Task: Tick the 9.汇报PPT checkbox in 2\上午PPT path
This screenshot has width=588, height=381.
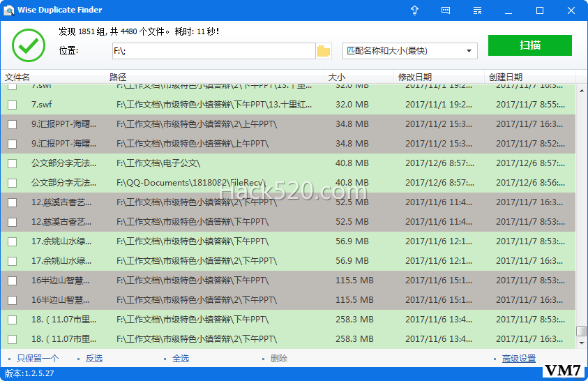Action: click(x=13, y=124)
